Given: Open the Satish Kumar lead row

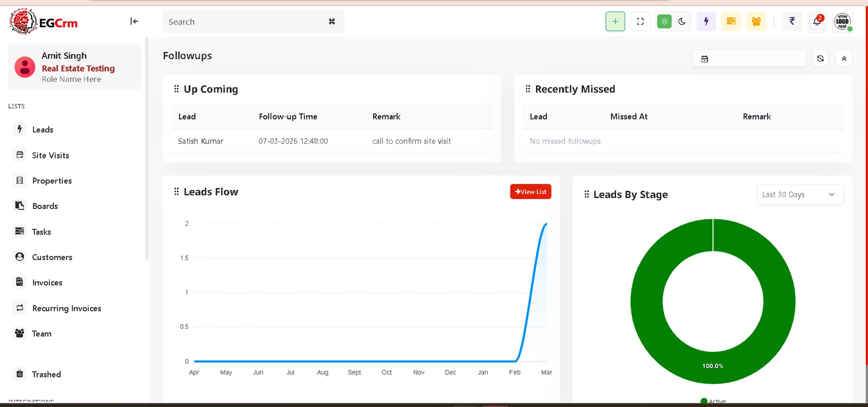Looking at the screenshot, I should (201, 141).
